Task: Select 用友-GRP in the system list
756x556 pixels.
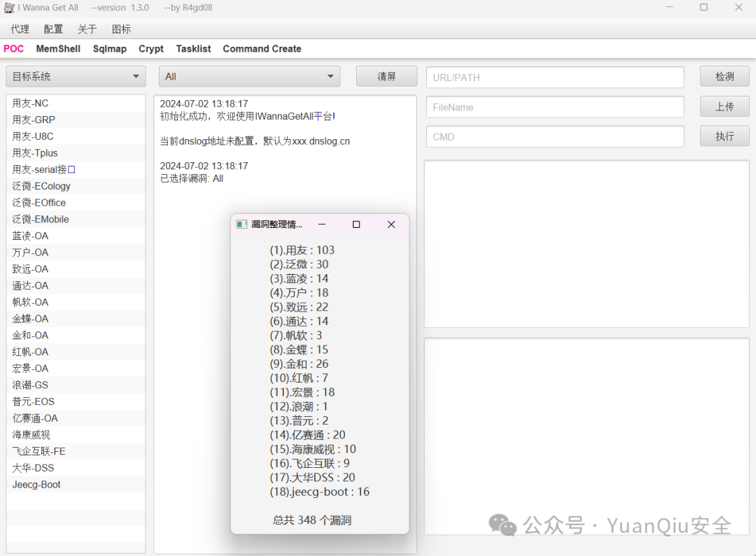Action: 76,120
